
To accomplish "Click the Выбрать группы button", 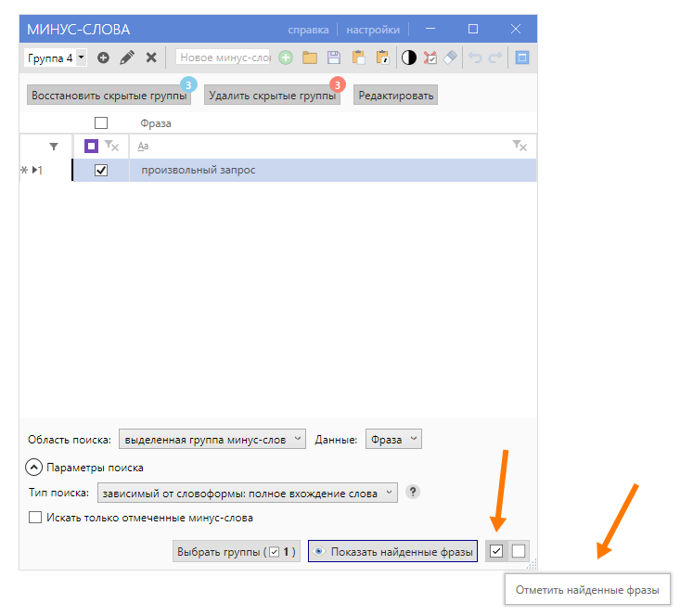I will (x=237, y=551).
